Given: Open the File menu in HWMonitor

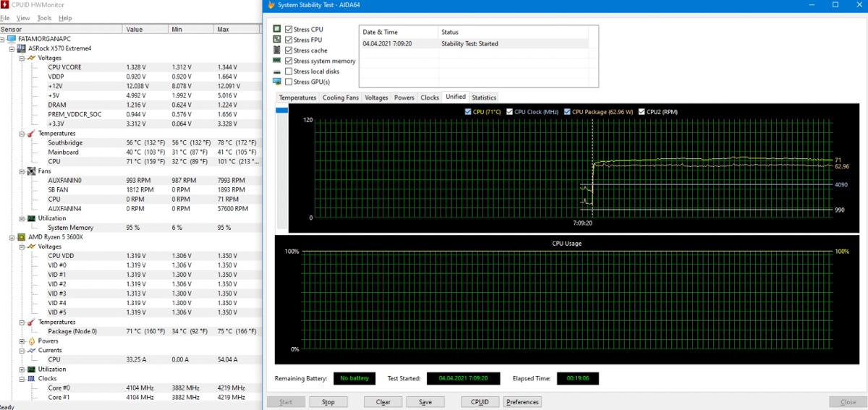Looking at the screenshot, I should (5, 17).
